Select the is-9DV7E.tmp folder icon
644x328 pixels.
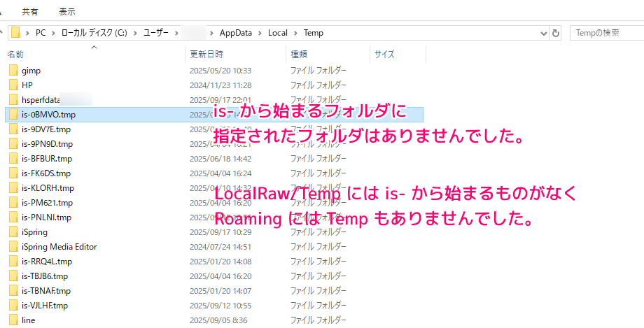[x=13, y=129]
